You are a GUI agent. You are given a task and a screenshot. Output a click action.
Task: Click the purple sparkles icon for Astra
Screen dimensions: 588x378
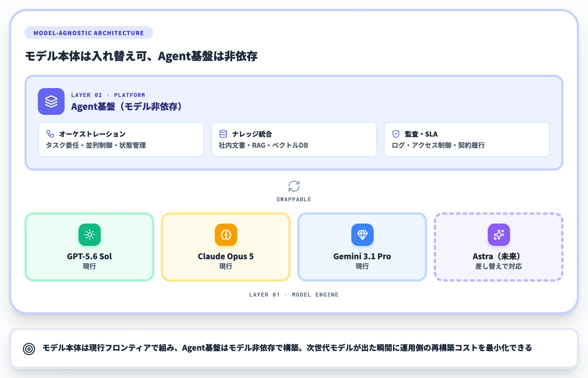(499, 235)
